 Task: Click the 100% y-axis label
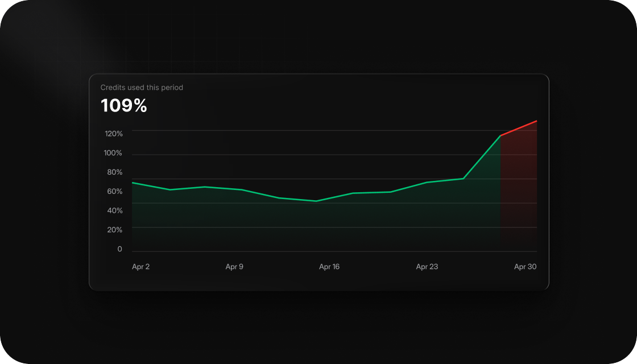113,153
